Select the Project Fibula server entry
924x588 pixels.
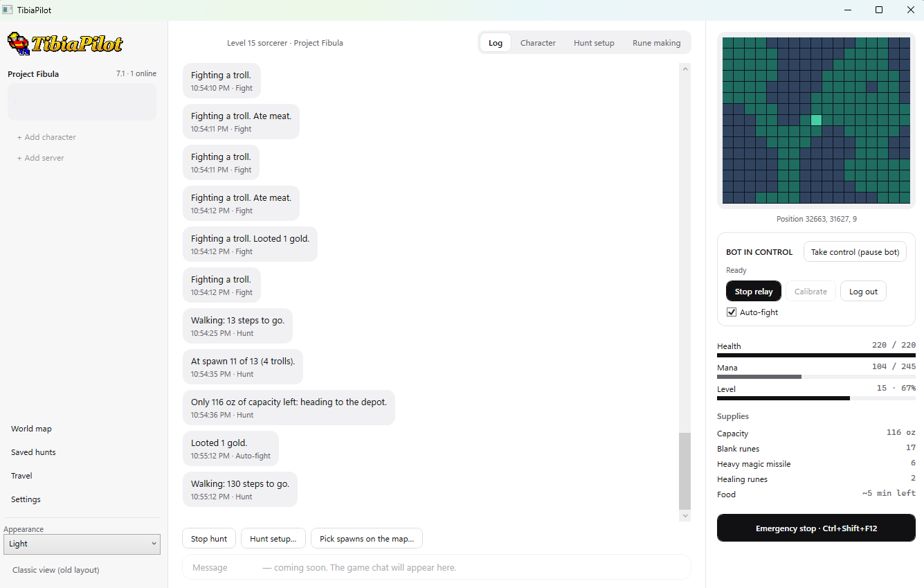pos(82,74)
